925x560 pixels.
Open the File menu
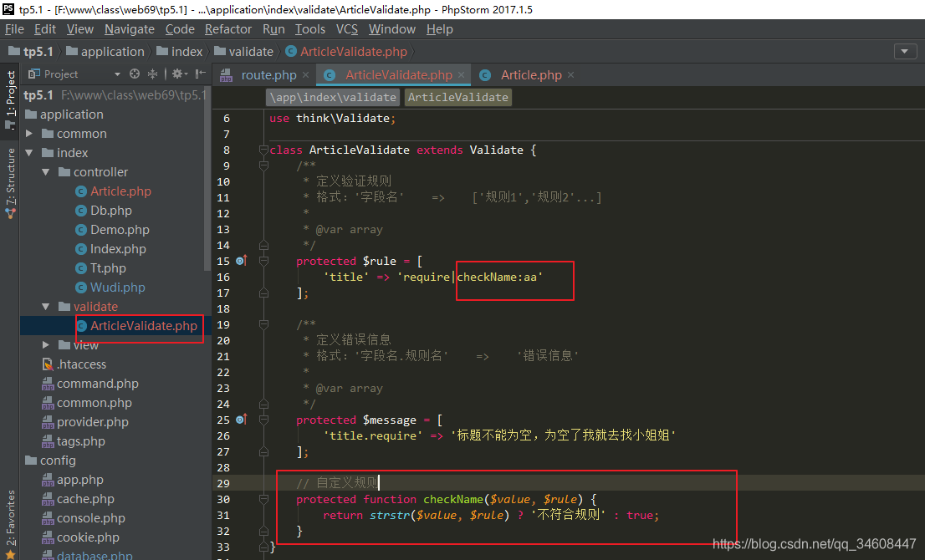(x=15, y=29)
